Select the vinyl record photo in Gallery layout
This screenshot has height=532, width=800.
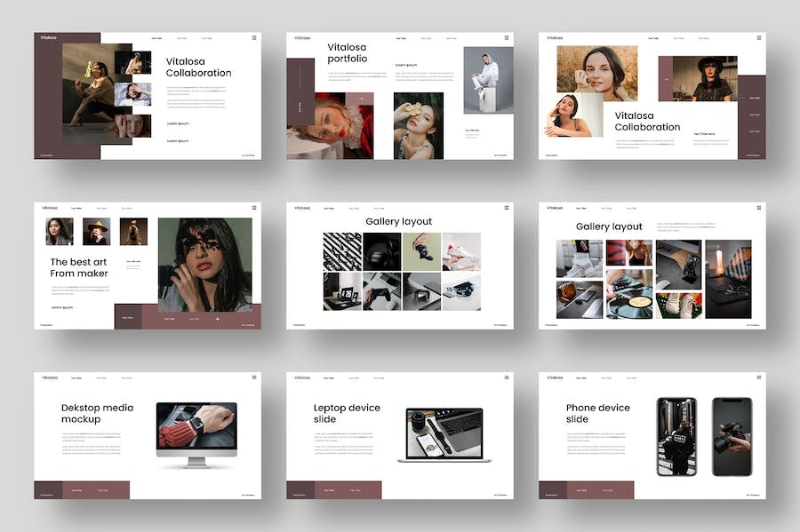tap(629, 306)
